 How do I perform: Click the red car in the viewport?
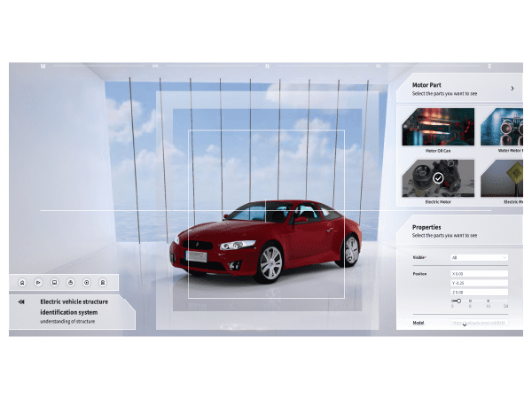266,240
